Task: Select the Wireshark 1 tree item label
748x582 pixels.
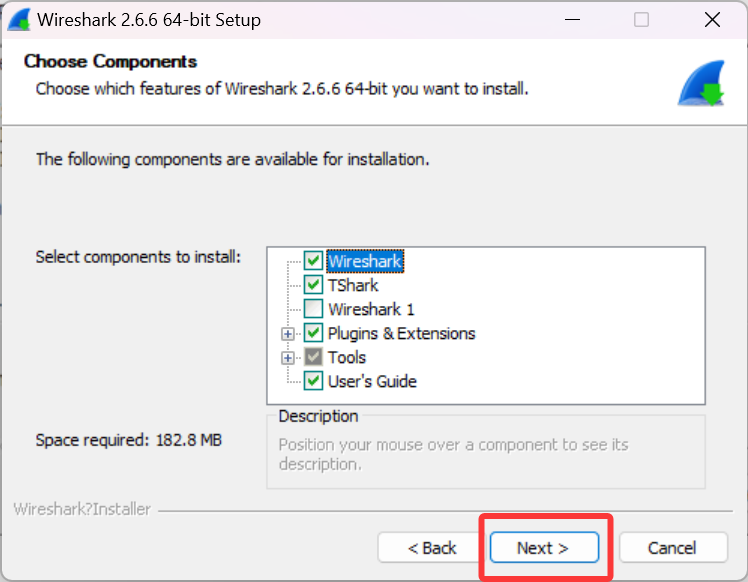Action: tap(371, 309)
